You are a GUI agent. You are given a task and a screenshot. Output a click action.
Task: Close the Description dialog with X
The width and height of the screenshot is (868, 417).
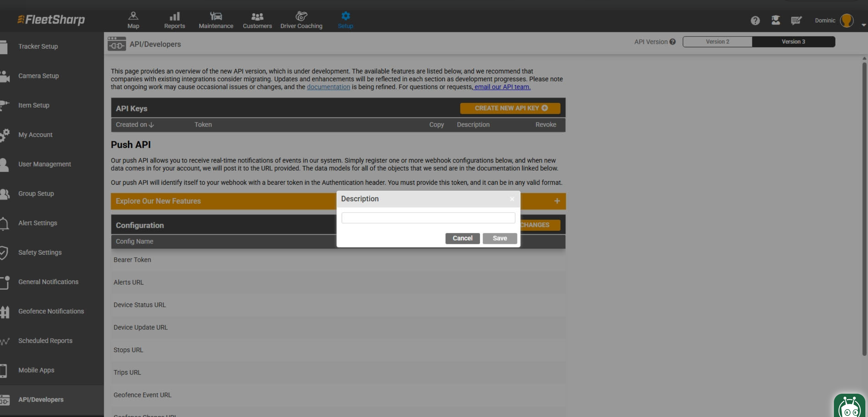512,199
